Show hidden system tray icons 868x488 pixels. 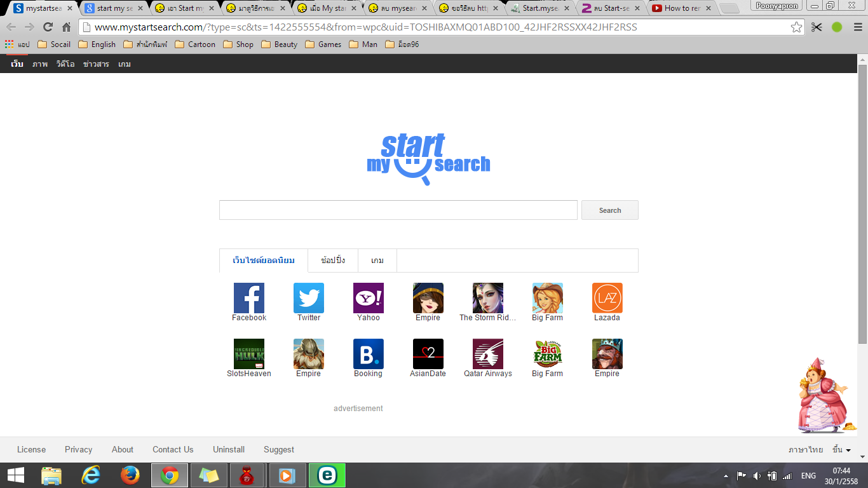pyautogui.click(x=726, y=475)
